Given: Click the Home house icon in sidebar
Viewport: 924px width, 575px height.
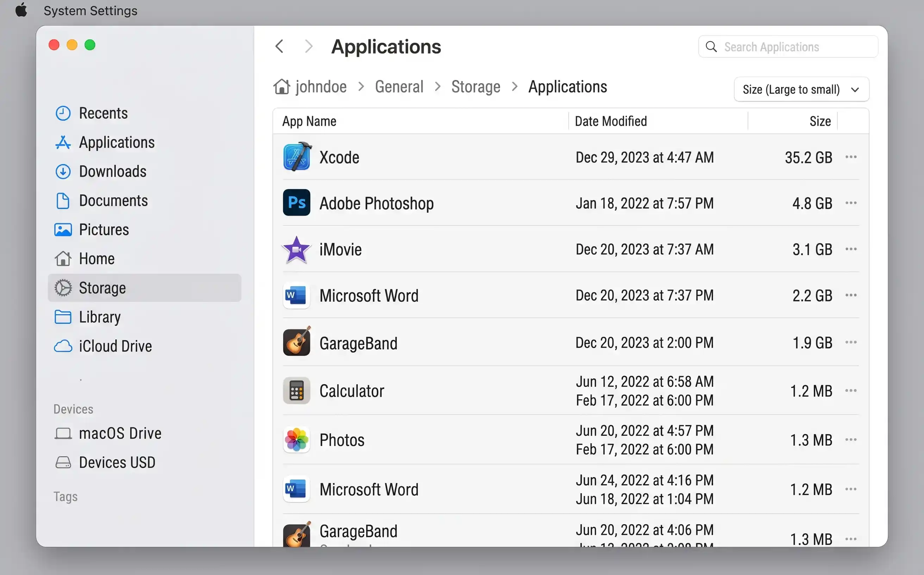Looking at the screenshot, I should pos(63,259).
